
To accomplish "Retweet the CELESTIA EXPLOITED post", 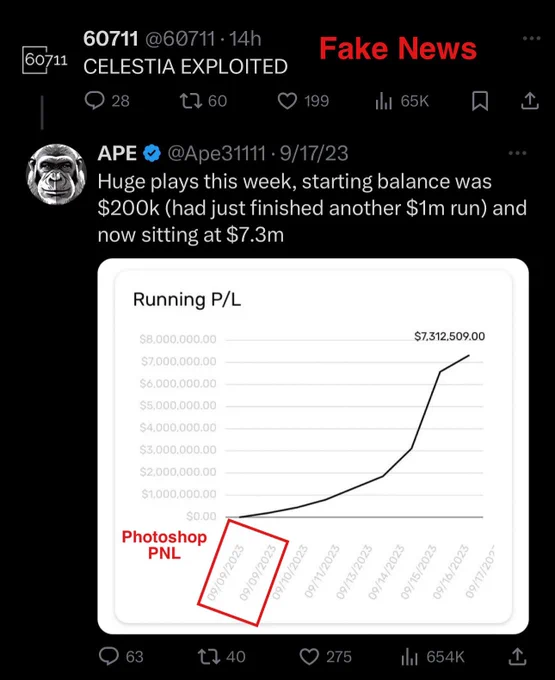I will 203,101.
